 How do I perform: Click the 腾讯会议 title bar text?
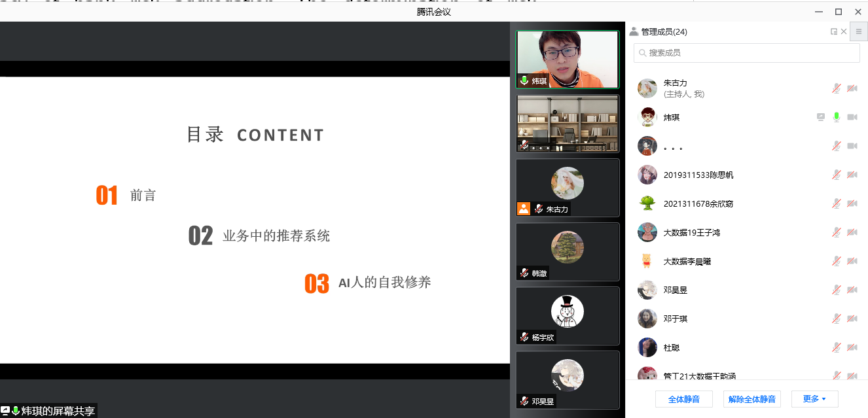pyautogui.click(x=433, y=11)
